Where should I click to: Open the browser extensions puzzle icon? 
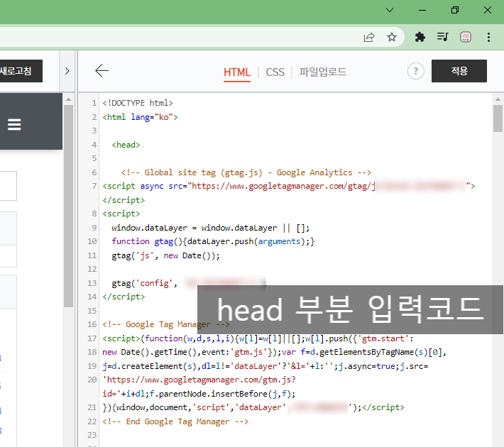pos(420,38)
